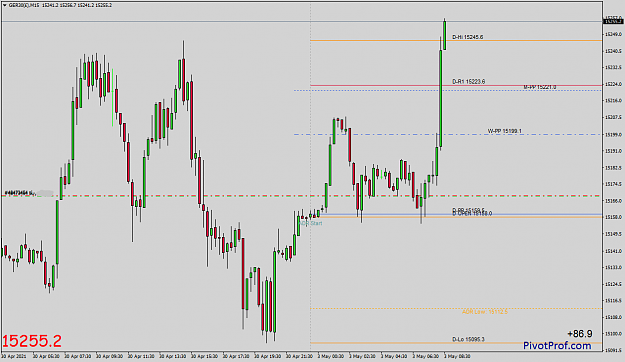This screenshot has width=625, height=362.
Task: Click the ADR Start label
Action: [x=311, y=223]
